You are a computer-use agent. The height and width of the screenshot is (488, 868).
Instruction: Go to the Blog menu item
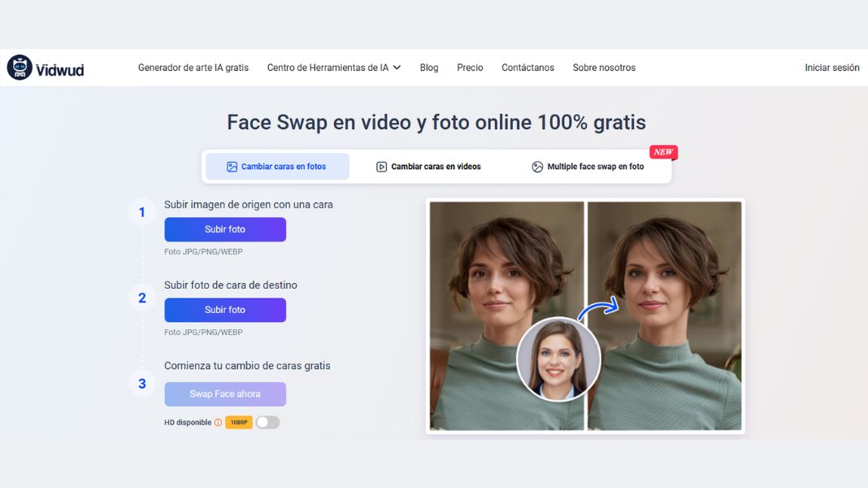point(429,68)
